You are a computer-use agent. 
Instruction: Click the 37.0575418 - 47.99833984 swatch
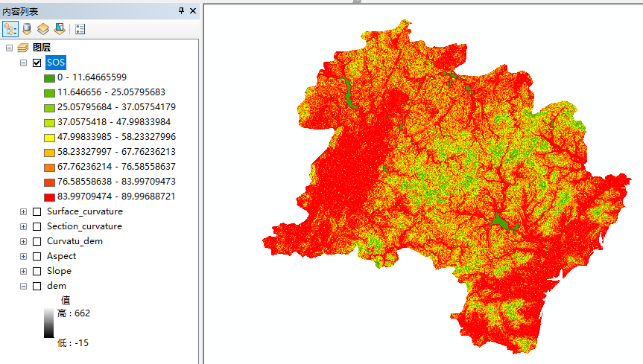tap(49, 123)
